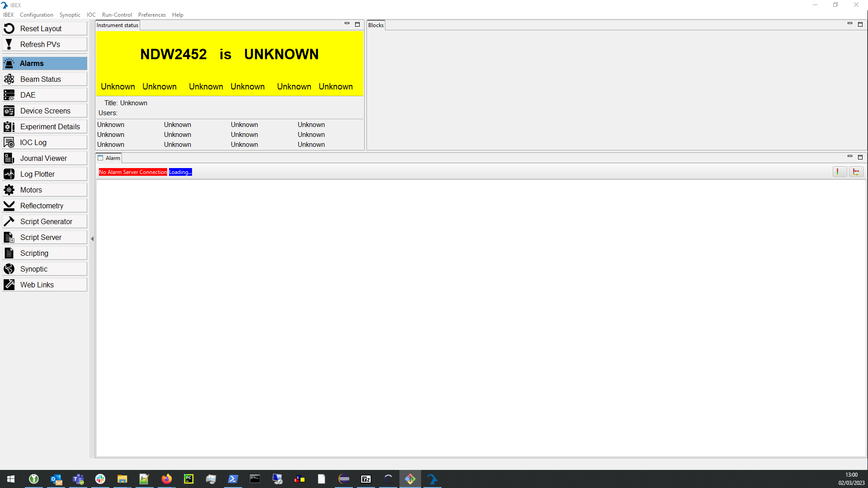The image size is (868, 488).
Task: Select the Synoptic icon in sidebar
Action: click(x=9, y=269)
